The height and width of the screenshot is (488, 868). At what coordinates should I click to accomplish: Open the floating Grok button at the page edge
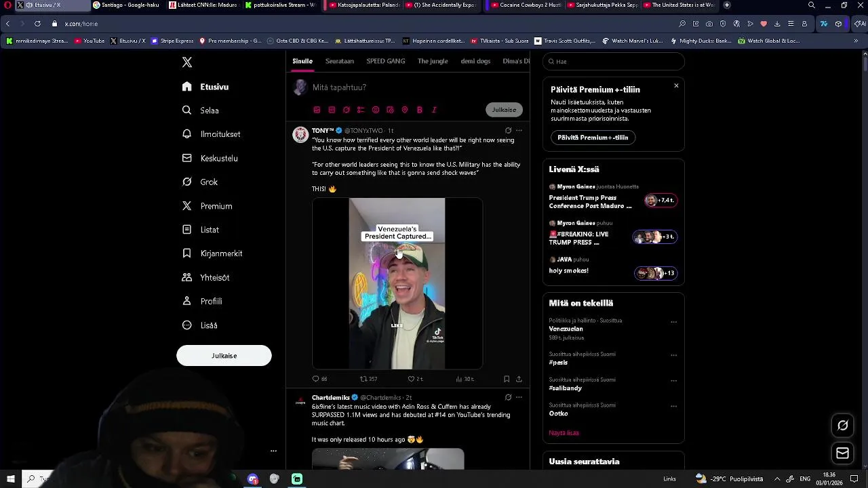coord(843,426)
